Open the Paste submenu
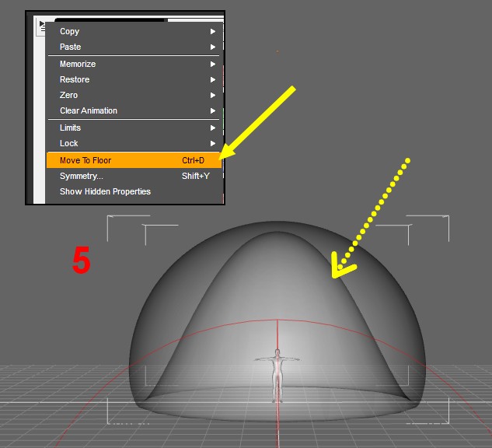Screen dimensions: 492x448 pyautogui.click(x=134, y=47)
